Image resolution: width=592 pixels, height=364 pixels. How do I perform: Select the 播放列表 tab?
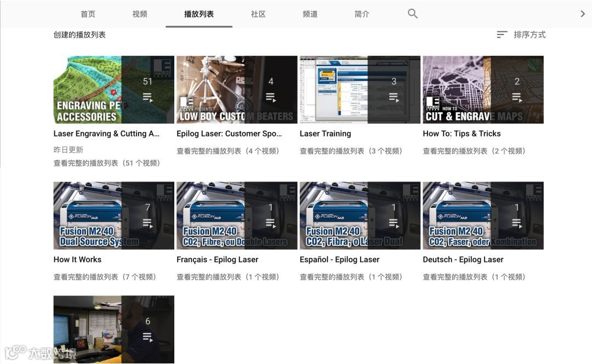(x=199, y=14)
